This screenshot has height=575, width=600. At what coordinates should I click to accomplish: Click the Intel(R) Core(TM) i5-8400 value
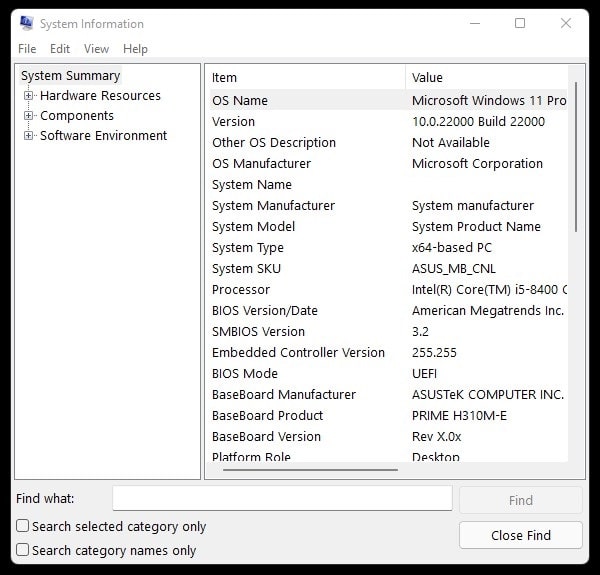pos(489,290)
